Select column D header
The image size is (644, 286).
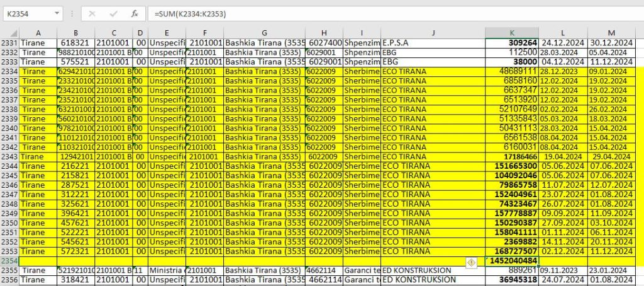coord(140,33)
